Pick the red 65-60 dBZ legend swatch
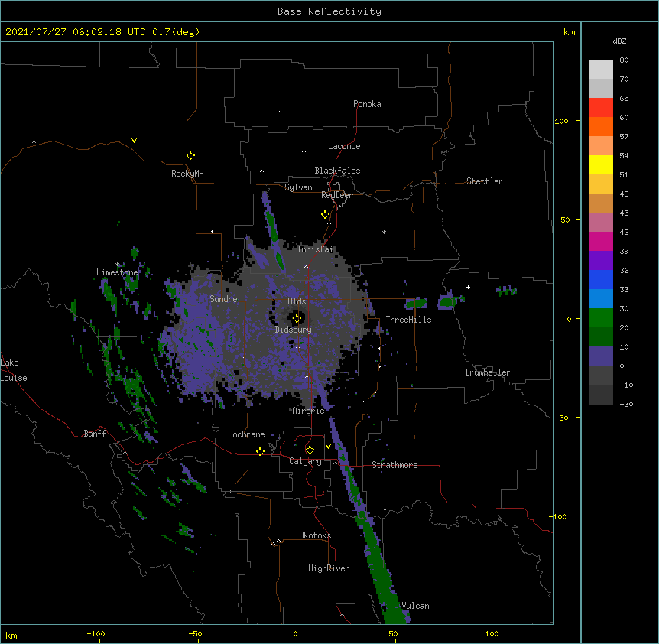Image resolution: width=659 pixels, height=644 pixels. 601,107
